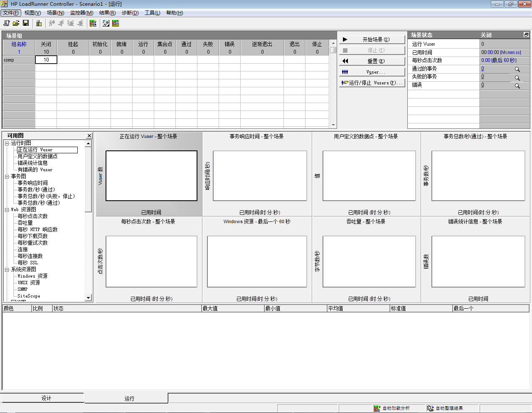Select 吞吐量 in the graph tree
Screen dimensions: 532x413
coord(25,223)
